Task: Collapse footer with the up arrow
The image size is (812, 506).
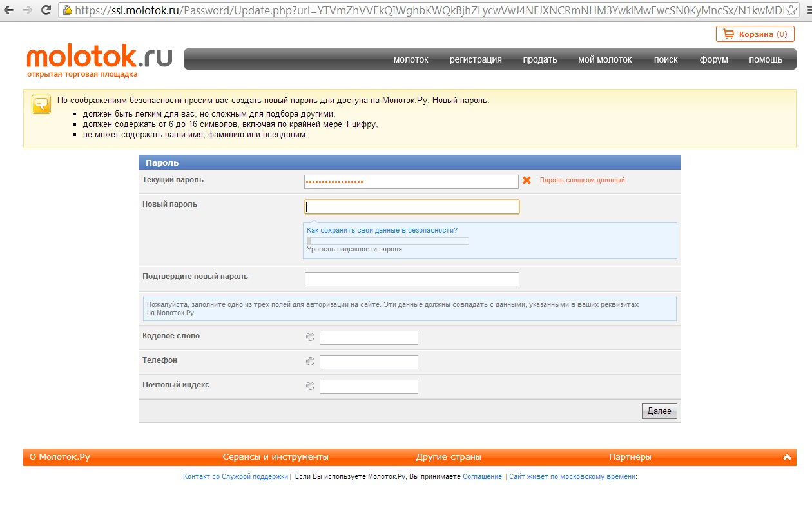Action: (x=787, y=457)
